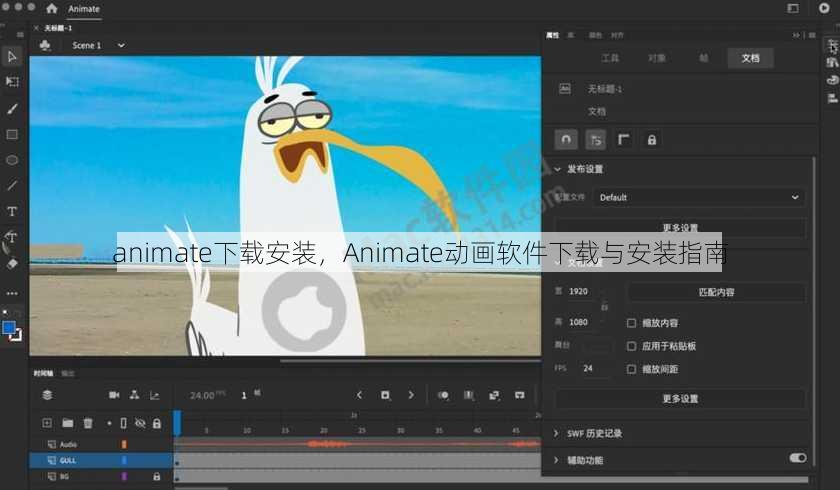Click the insert keyframe button between arrows

385,395
